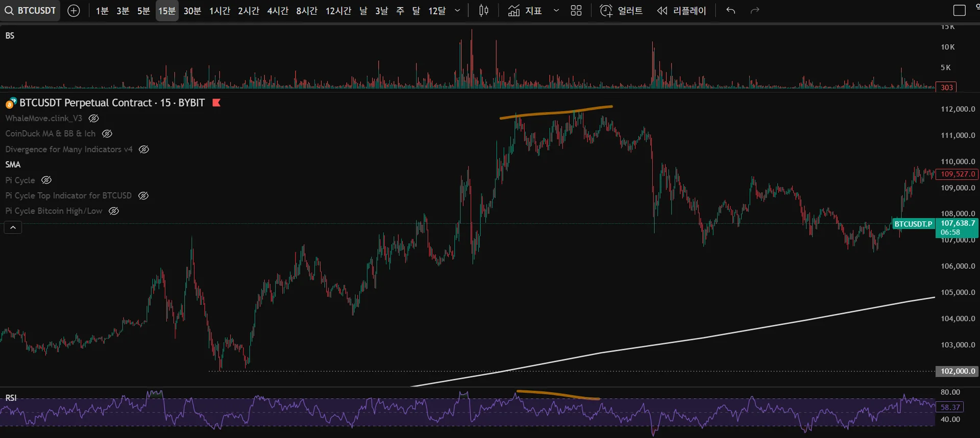Viewport: 980px width, 438px height.
Task: Select the 4시간 timeframe
Action: 278,11
